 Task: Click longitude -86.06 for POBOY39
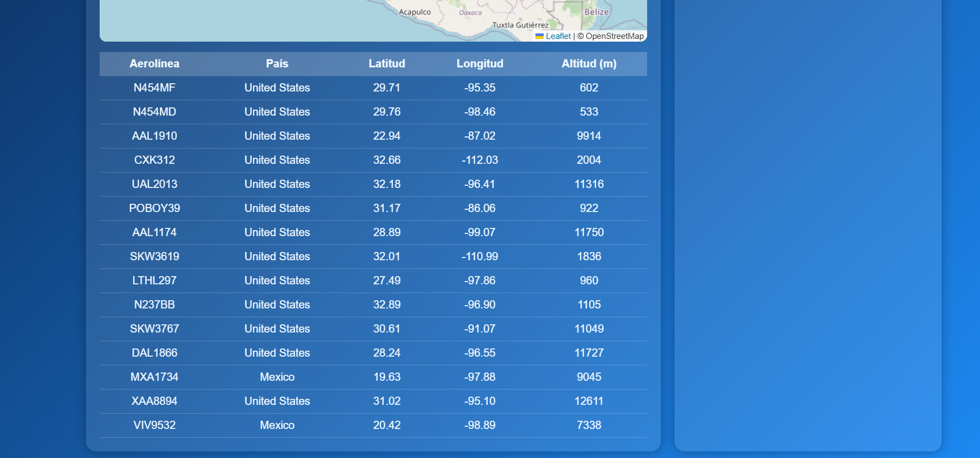[480, 208]
